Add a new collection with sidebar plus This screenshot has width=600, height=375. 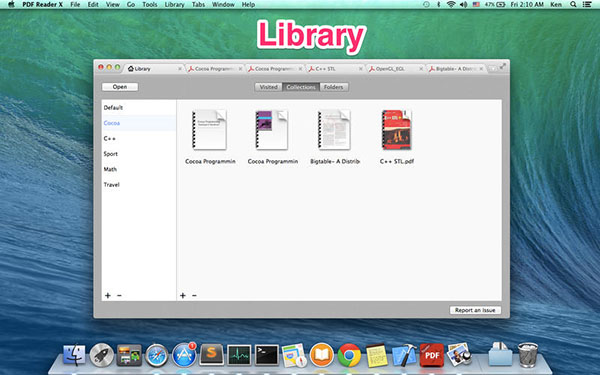coord(108,295)
